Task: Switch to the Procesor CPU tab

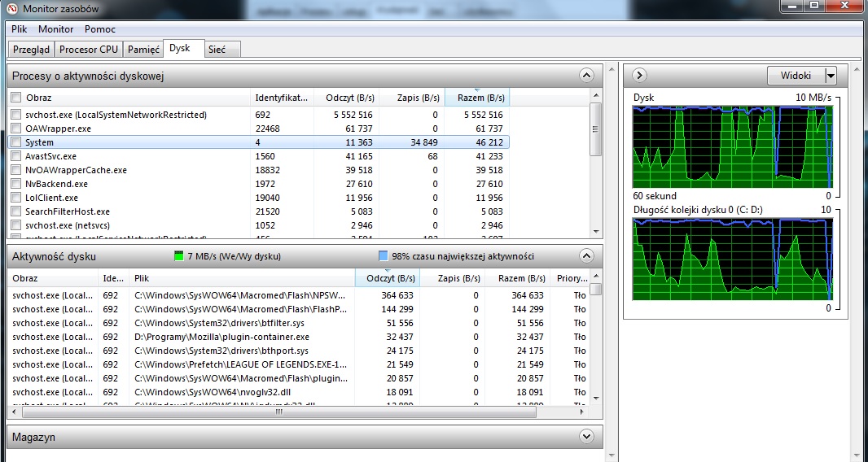Action: click(x=89, y=50)
